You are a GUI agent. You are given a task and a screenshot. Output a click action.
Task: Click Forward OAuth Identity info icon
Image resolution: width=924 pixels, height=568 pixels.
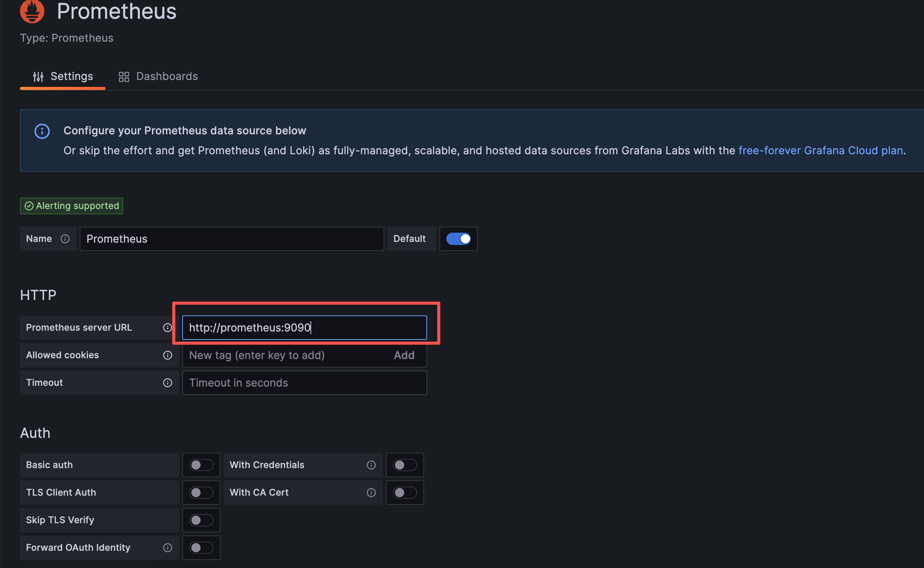coord(167,548)
